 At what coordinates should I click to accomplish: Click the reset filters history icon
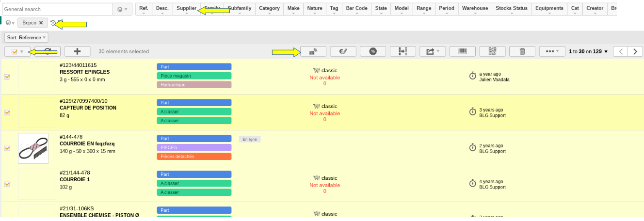pos(53,23)
